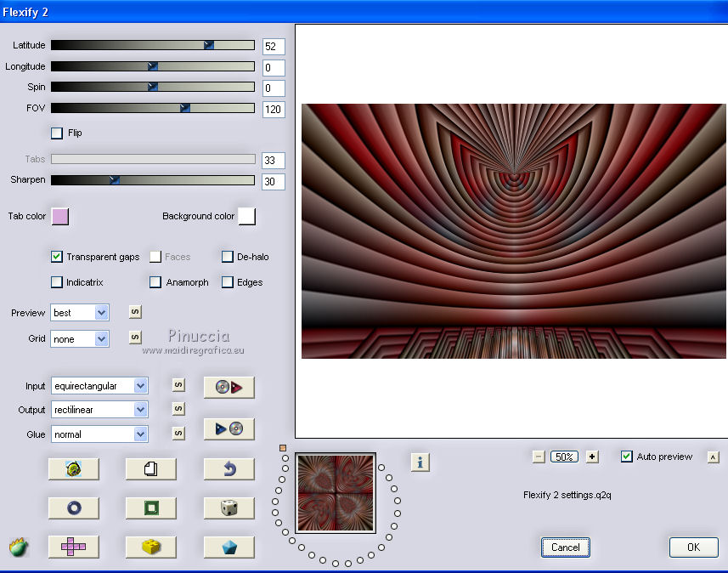Image resolution: width=728 pixels, height=573 pixels.
Task: Click the FOV value field
Action: click(x=274, y=109)
